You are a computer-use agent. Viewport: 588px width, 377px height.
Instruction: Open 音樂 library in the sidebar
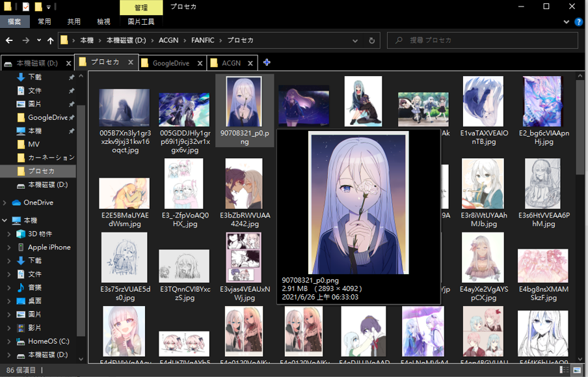[x=34, y=288]
